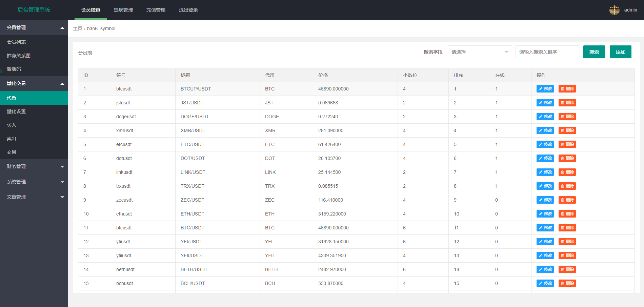The height and width of the screenshot is (307, 644).
Task: Edit the dogeusdt row
Action: (545, 117)
